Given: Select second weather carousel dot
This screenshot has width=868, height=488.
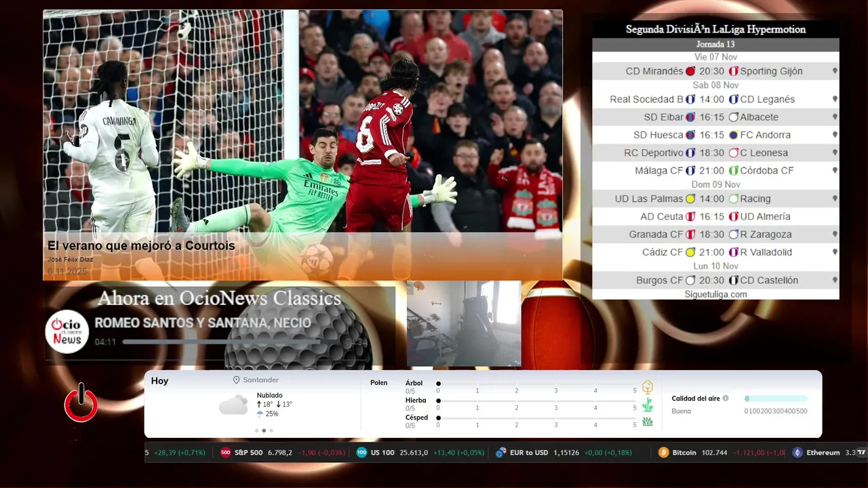Looking at the screenshot, I should 264,430.
